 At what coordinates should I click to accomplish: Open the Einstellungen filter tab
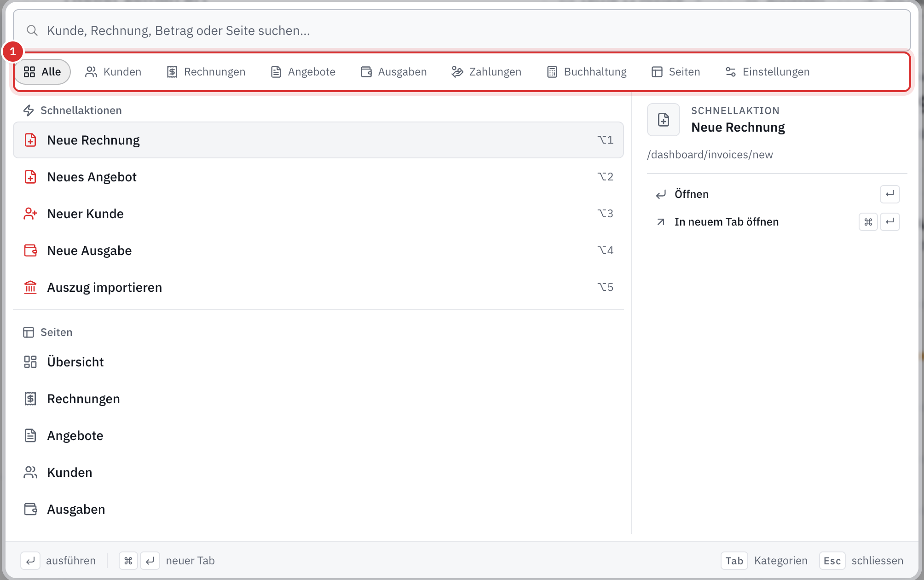tap(768, 72)
